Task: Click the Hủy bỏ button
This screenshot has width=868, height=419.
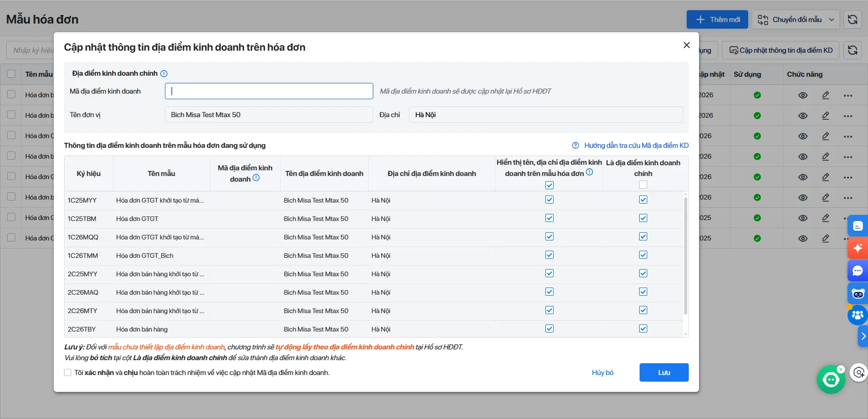Action: click(603, 372)
